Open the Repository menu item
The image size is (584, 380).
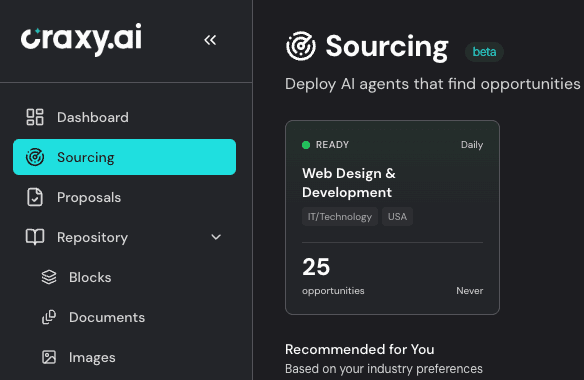pyautogui.click(x=124, y=237)
